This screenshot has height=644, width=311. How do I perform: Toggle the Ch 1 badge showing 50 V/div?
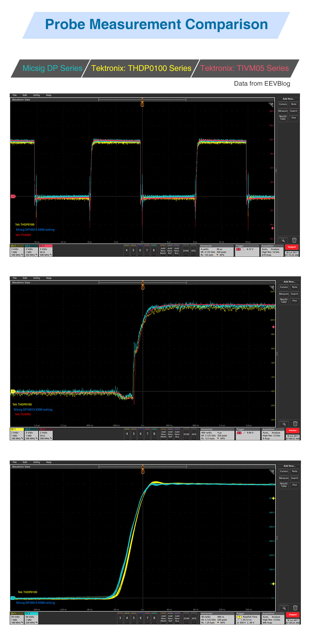point(17,618)
